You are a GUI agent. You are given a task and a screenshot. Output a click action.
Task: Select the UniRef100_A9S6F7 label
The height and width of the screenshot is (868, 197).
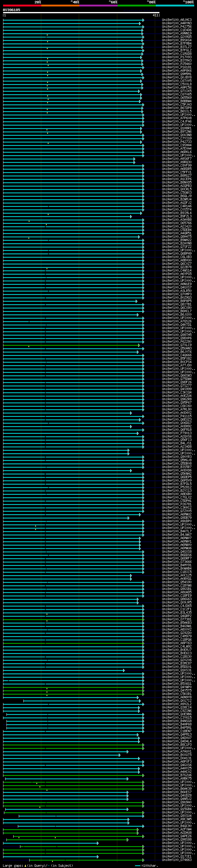click(x=177, y=159)
